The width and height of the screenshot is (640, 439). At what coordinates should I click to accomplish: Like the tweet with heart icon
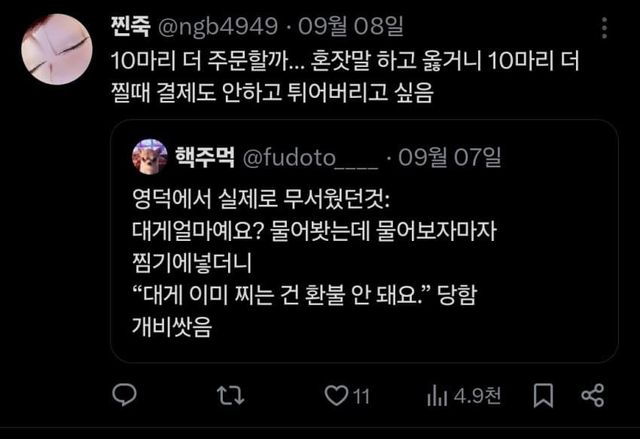336,395
